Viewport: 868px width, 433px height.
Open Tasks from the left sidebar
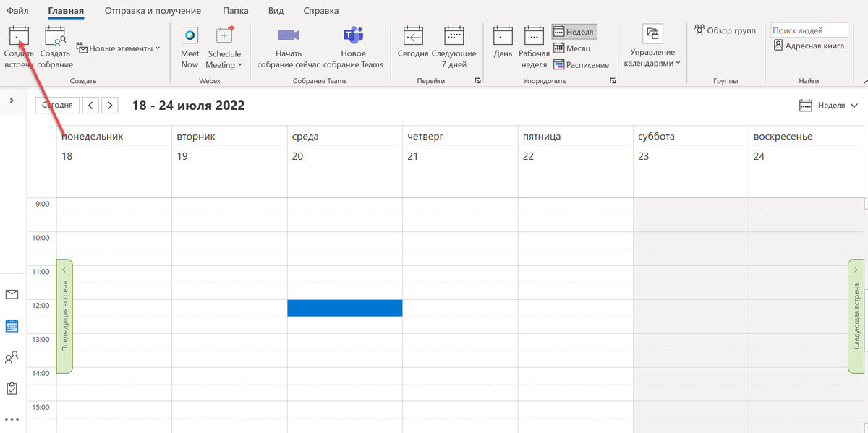point(12,387)
